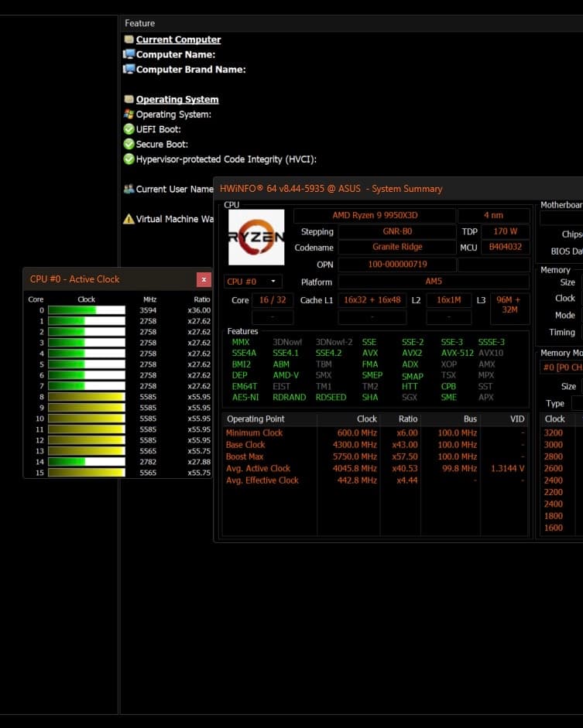The image size is (583, 728).
Task: Click the AMD-V feature label
Action: click(286, 375)
